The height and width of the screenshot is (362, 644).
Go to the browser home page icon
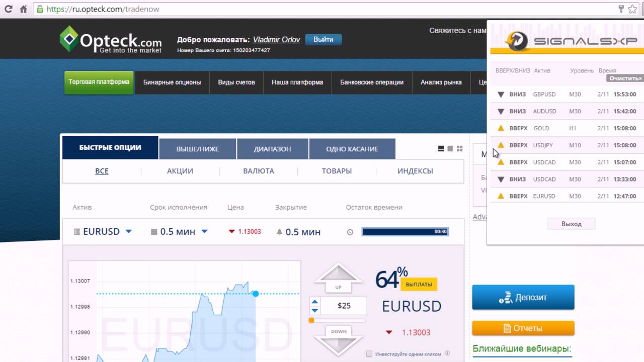point(23,9)
